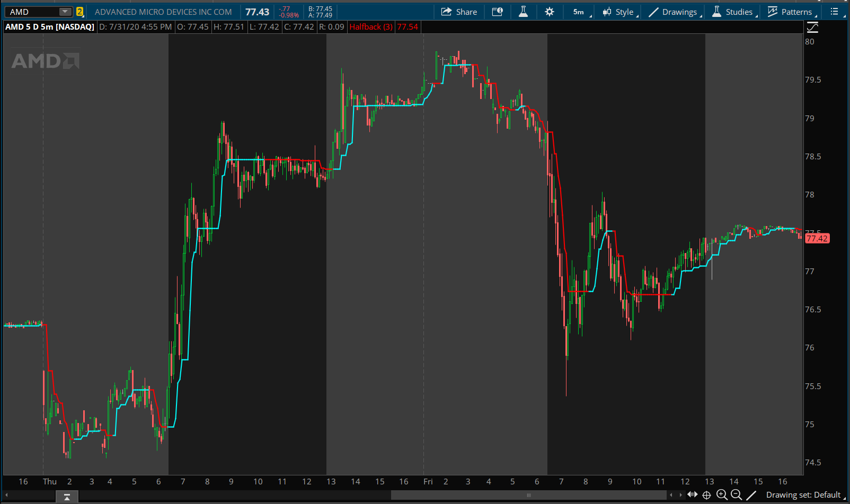This screenshot has width=850, height=504.
Task: Toggle the horizontal expand arrows icon
Action: (x=693, y=494)
